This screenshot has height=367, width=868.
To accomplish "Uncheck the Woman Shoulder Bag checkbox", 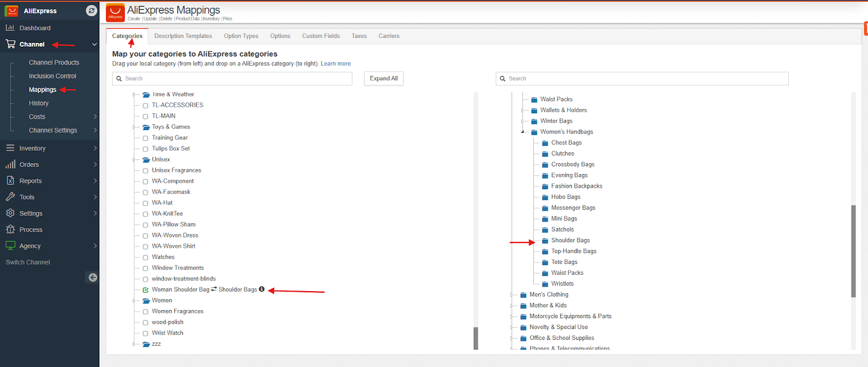I will [x=145, y=290].
